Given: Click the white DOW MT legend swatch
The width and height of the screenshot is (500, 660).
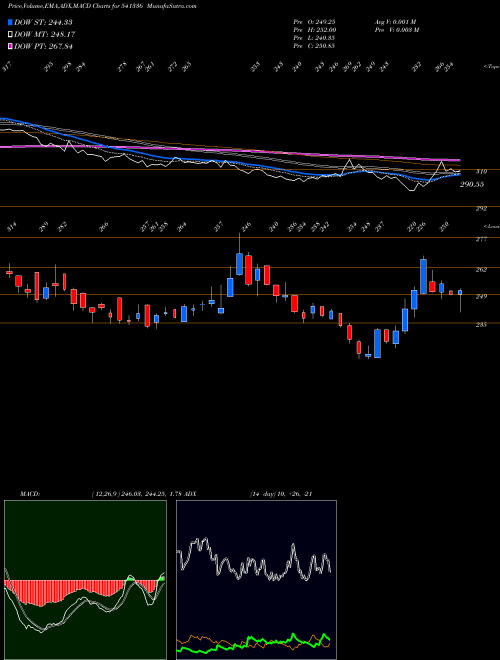Looking at the screenshot, I should (x=10, y=35).
